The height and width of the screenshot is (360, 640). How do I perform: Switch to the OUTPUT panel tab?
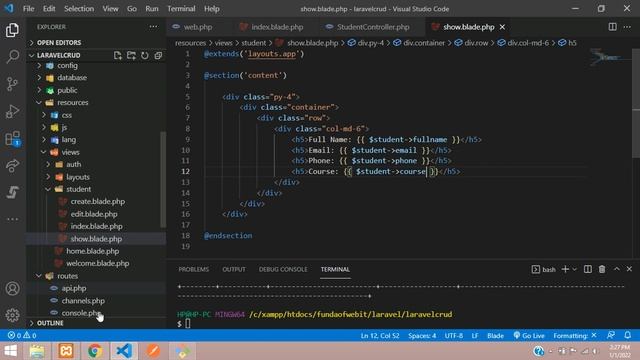pos(234,269)
